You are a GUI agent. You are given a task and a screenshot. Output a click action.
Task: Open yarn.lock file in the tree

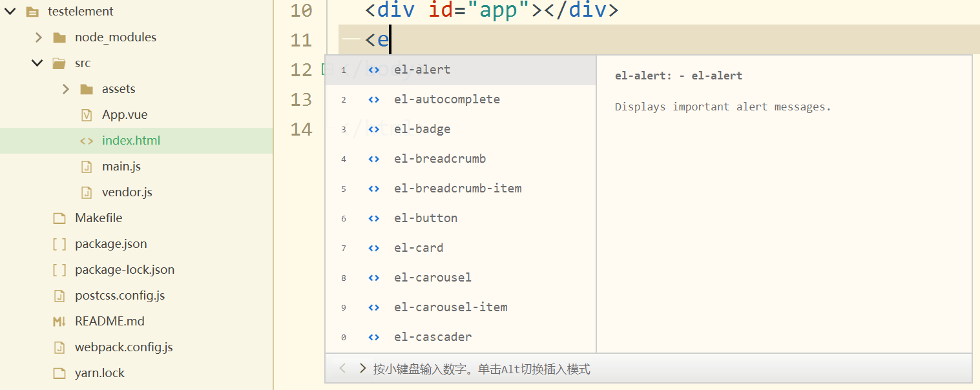click(x=99, y=373)
